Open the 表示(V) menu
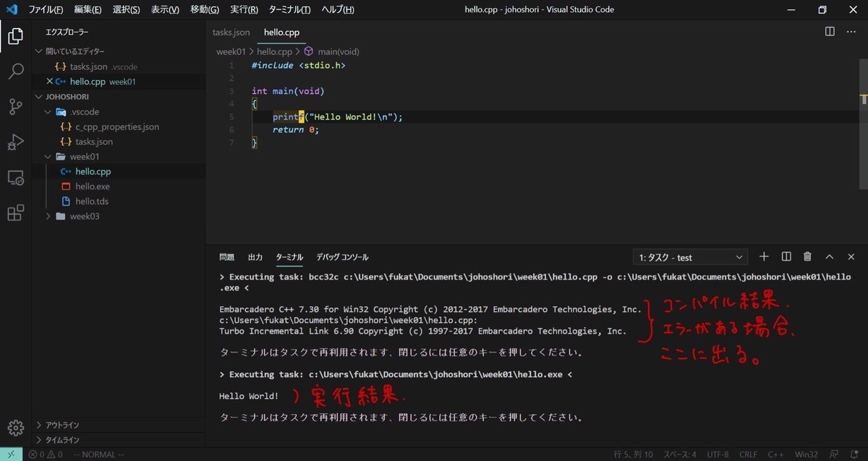This screenshot has height=461, width=868. (x=165, y=10)
